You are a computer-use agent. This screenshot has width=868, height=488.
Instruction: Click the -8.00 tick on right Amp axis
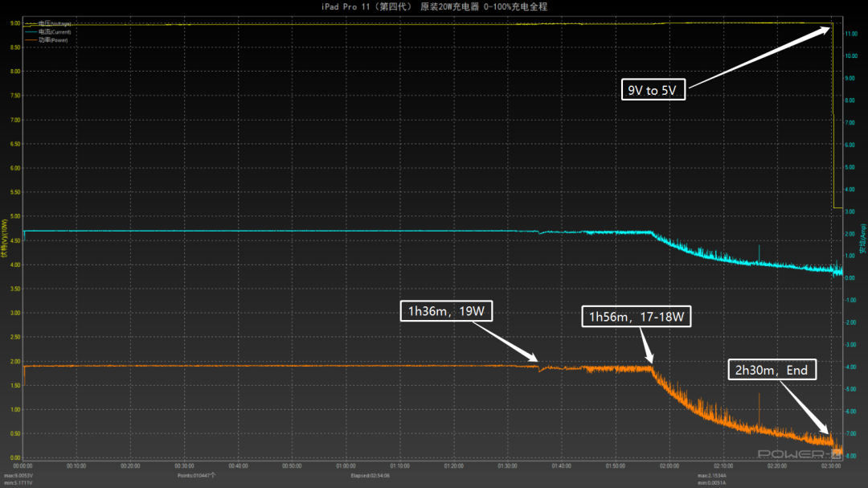[x=851, y=456]
